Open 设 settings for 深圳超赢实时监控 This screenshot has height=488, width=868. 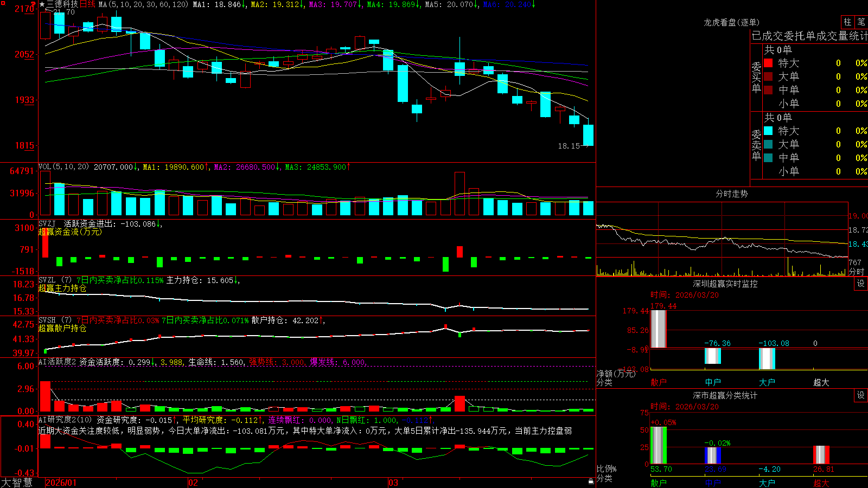tap(861, 284)
